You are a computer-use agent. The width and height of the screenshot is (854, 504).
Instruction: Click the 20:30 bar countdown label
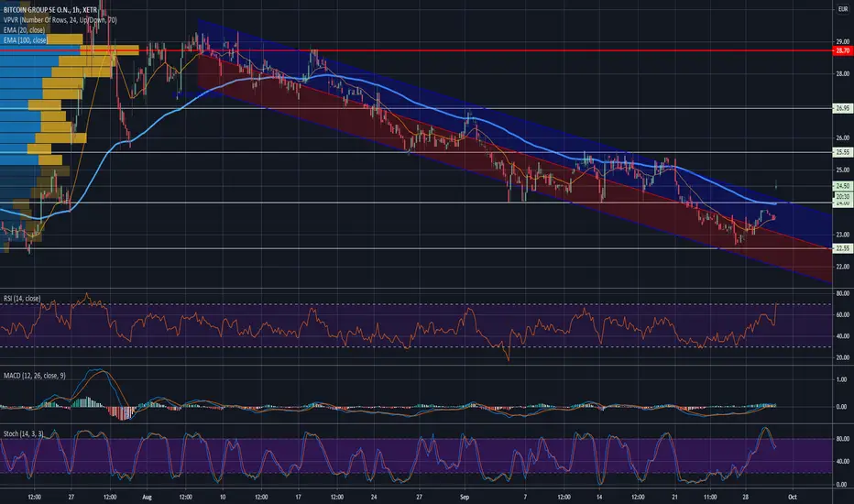click(843, 196)
